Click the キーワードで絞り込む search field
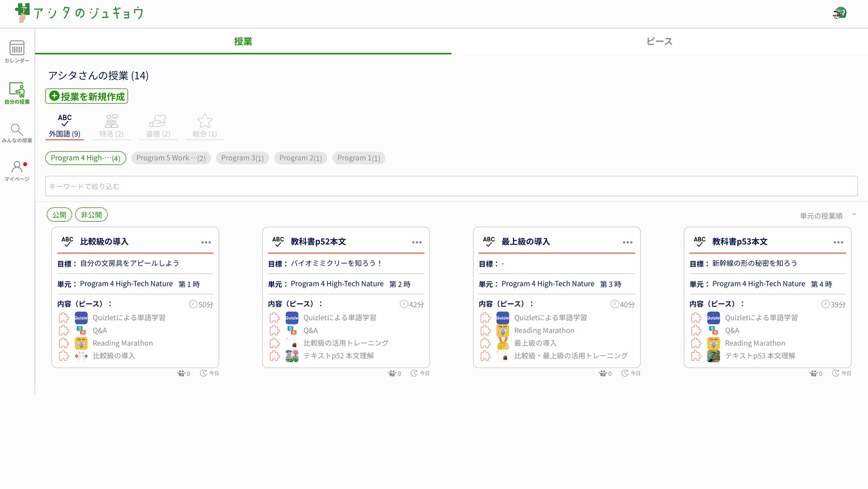 [451, 186]
